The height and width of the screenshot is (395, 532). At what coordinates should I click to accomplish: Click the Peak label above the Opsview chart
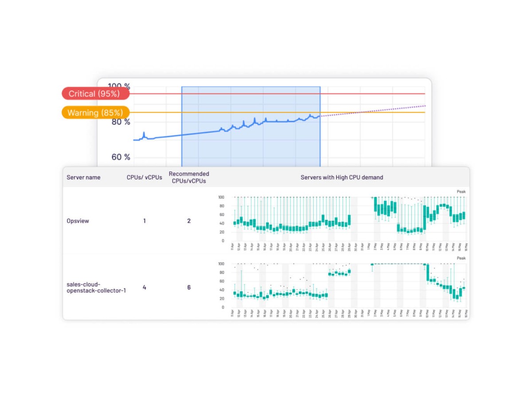[x=461, y=192]
